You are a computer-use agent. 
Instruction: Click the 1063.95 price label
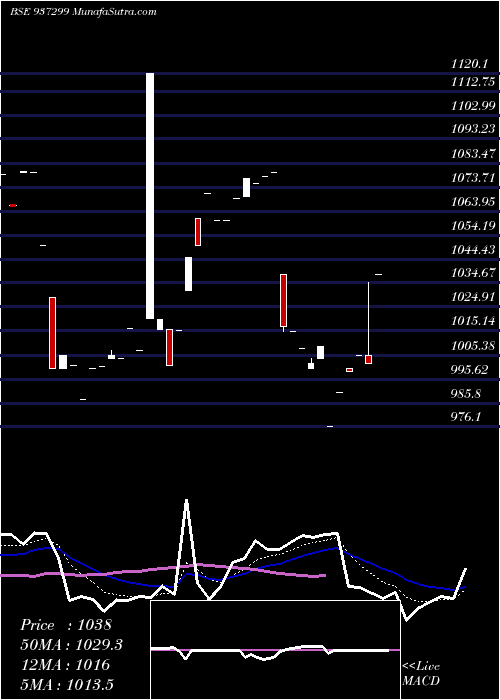click(473, 202)
